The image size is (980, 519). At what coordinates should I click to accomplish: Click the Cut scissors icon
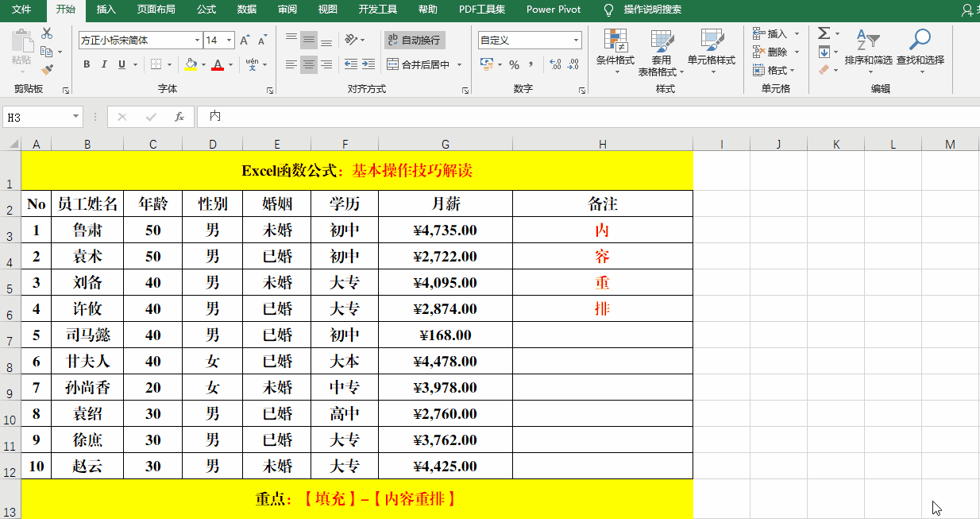tap(47, 33)
